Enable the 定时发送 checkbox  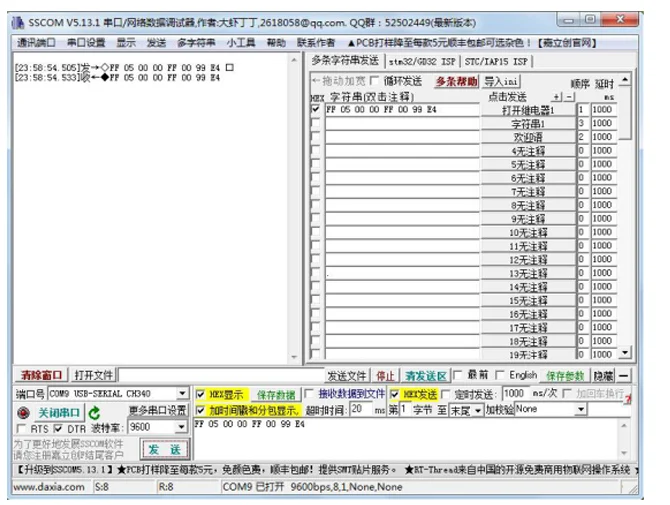tap(446, 394)
